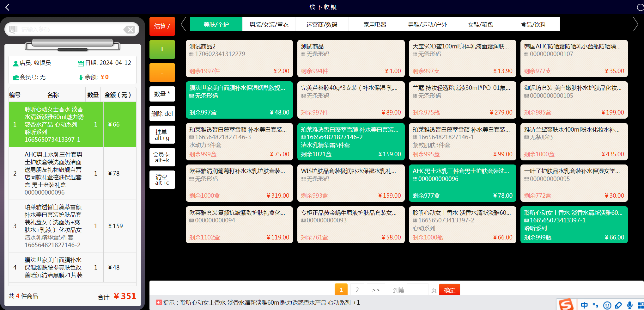The image size is (644, 310).
Task: Add 测试商品 priced ¥1.00 to the cart
Action: tap(351, 59)
